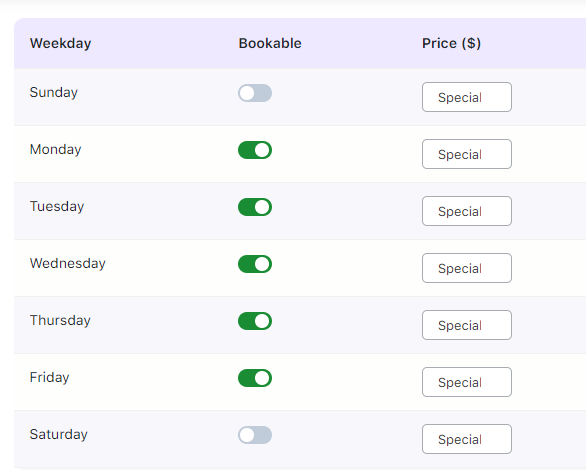This screenshot has width=586, height=475.
Task: Disable the Monday bookable toggle
Action: 255,150
